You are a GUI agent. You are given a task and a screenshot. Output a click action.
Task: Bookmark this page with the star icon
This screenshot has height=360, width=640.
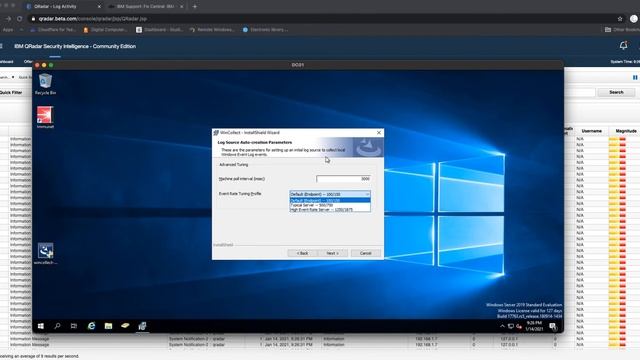coord(620,19)
